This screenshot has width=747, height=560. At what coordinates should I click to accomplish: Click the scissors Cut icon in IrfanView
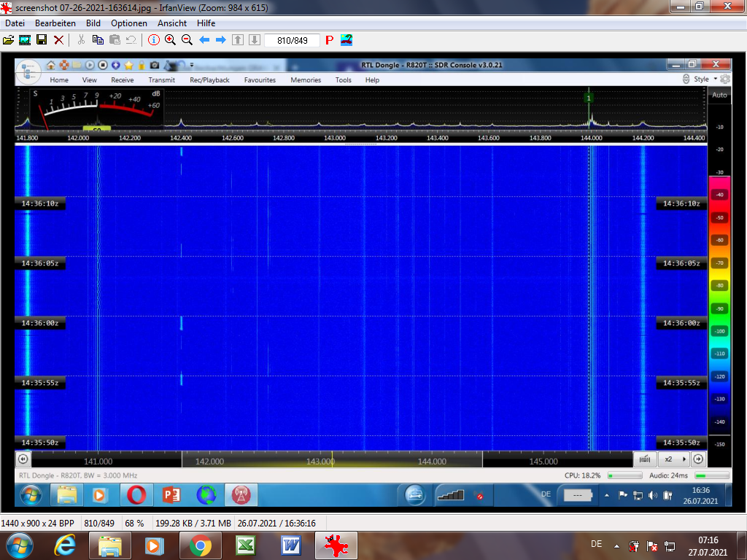(x=81, y=40)
